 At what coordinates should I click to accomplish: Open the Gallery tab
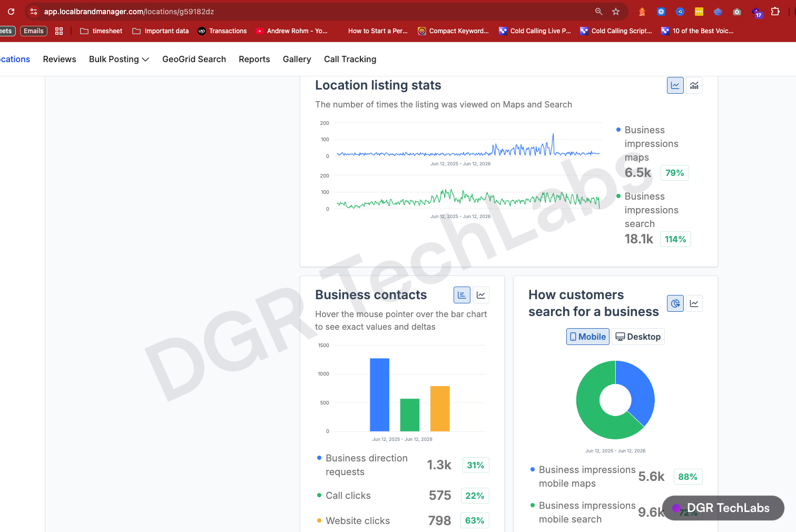click(297, 59)
